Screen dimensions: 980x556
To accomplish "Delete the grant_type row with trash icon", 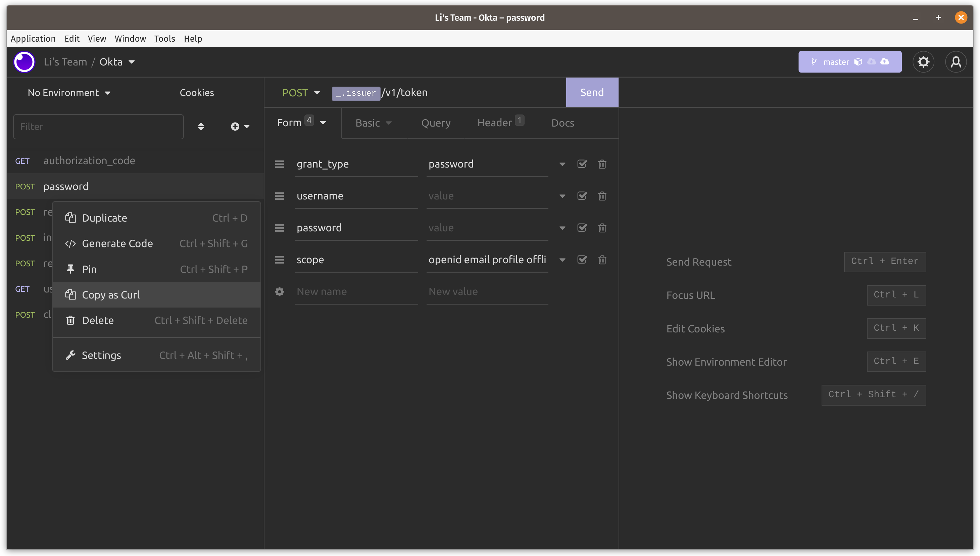I will tap(602, 164).
